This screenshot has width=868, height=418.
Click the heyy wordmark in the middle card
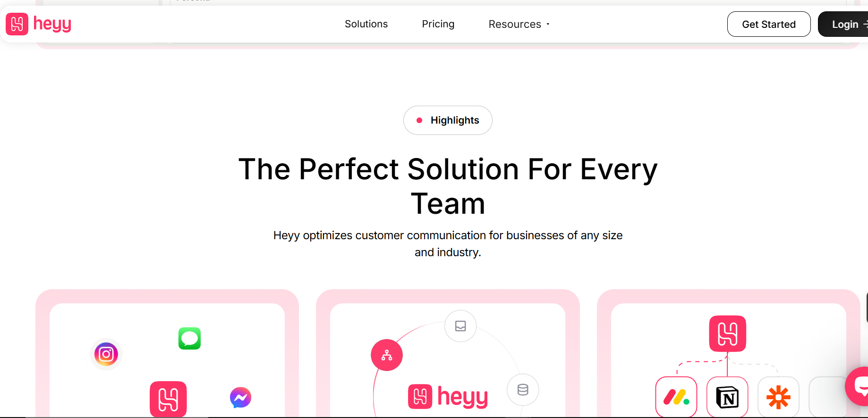(x=448, y=397)
